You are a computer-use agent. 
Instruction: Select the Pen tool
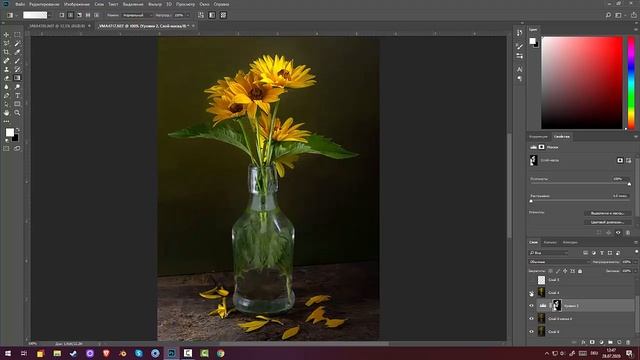(7, 96)
